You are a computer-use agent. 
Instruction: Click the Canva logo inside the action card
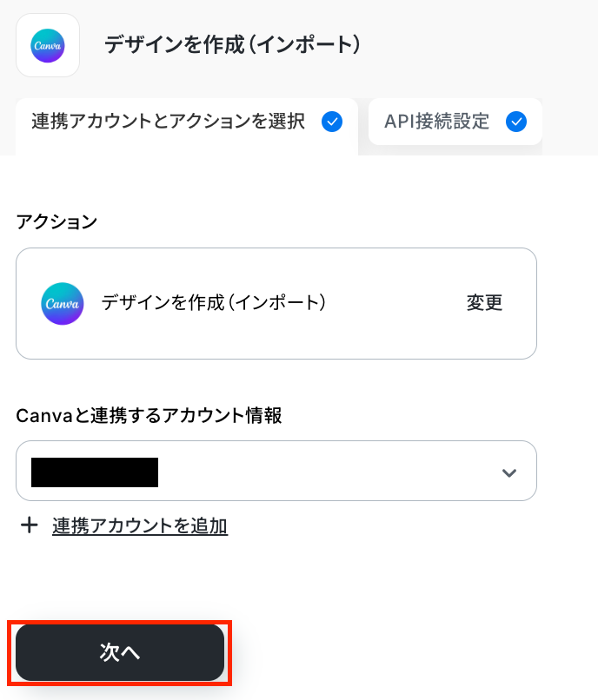(63, 304)
